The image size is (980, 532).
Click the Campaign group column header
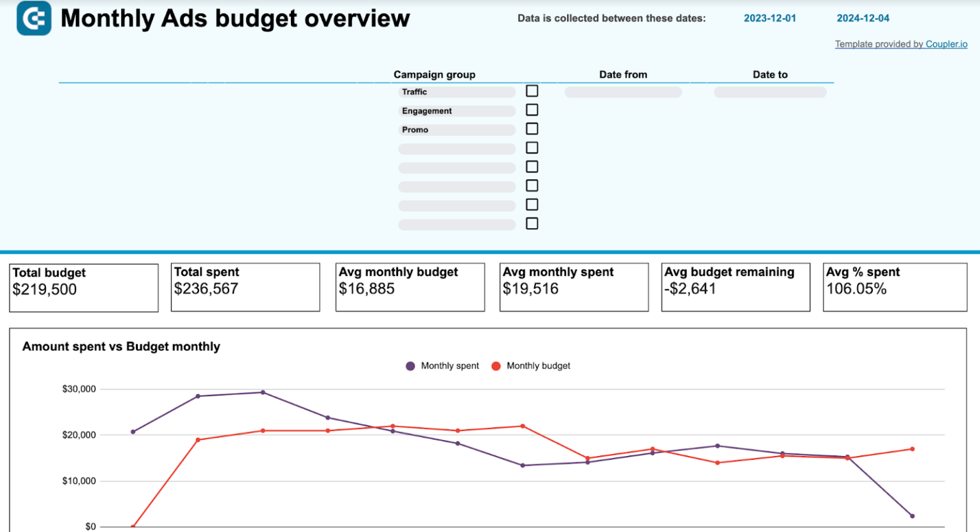(434, 75)
